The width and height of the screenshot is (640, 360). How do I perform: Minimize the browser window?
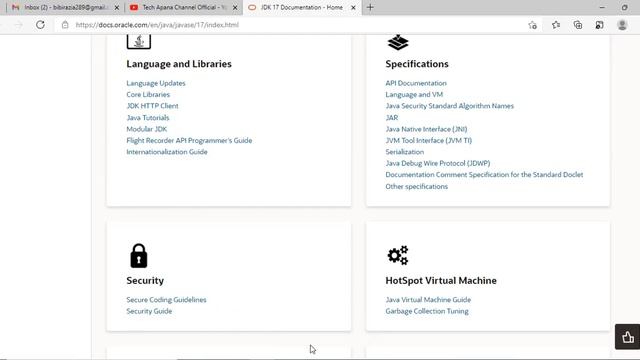602,7
